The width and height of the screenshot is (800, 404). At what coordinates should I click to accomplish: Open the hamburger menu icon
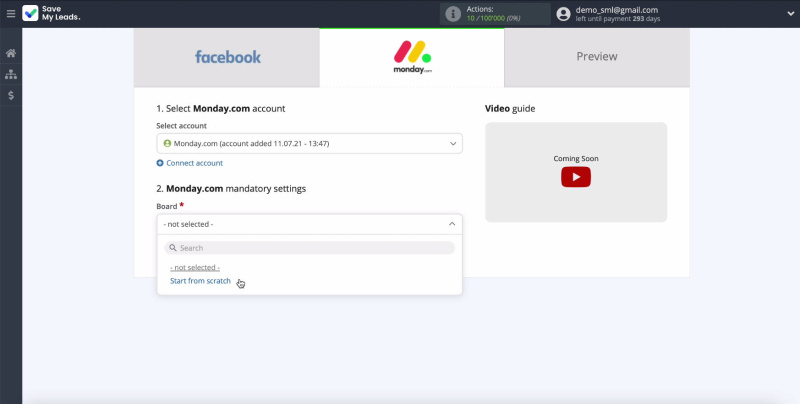coord(11,14)
